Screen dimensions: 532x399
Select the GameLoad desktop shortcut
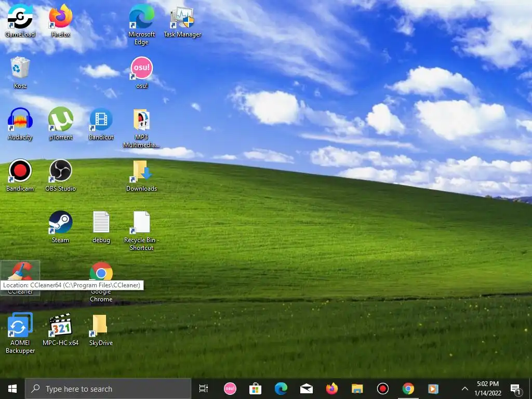click(x=20, y=20)
